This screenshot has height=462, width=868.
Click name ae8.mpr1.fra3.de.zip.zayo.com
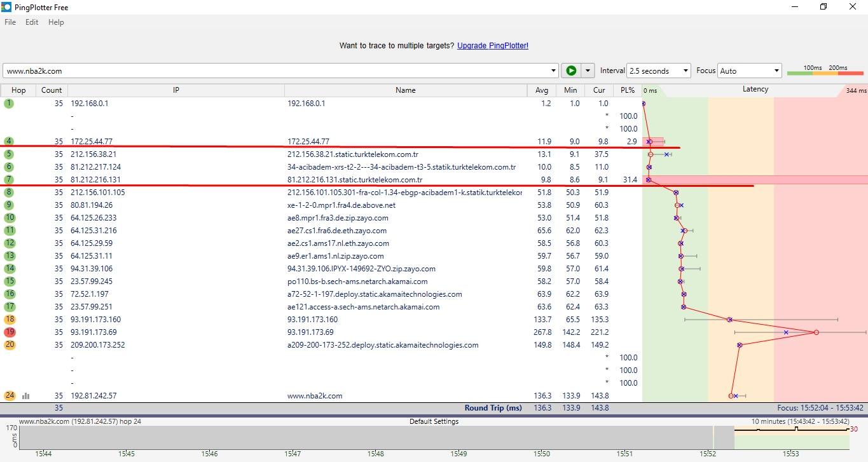[x=338, y=218]
